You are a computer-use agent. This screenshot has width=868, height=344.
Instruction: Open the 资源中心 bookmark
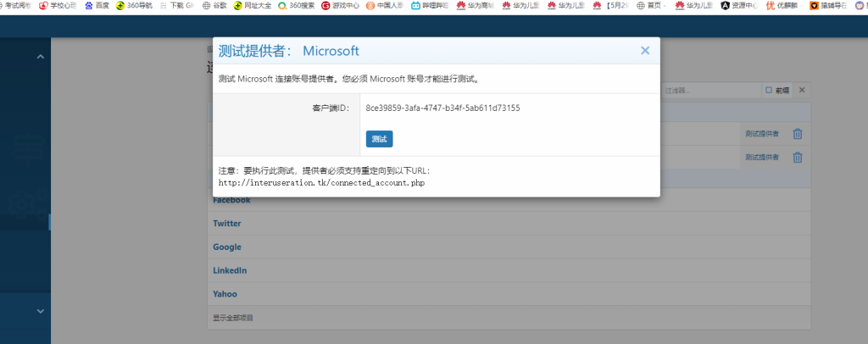pos(739,6)
